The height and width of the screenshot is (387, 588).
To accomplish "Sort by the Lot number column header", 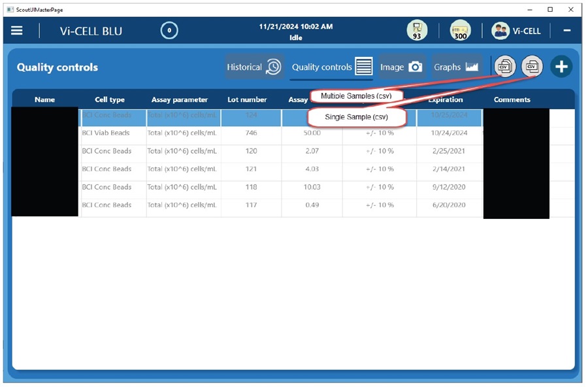I will pos(247,99).
